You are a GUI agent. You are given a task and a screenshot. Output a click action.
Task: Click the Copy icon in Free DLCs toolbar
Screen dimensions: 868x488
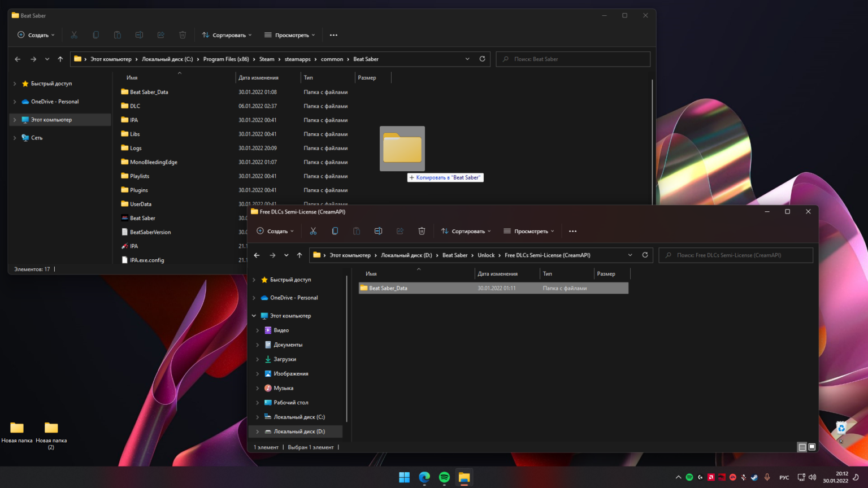(335, 231)
